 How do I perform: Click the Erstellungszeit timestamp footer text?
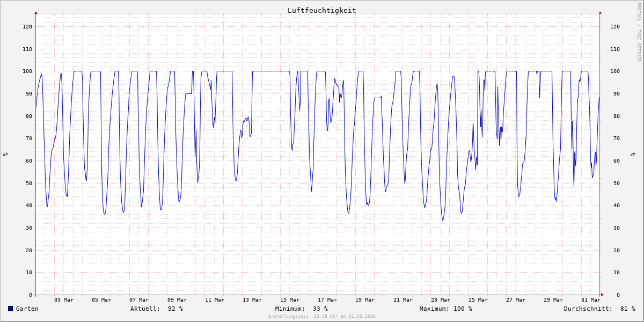pyautogui.click(x=321, y=317)
